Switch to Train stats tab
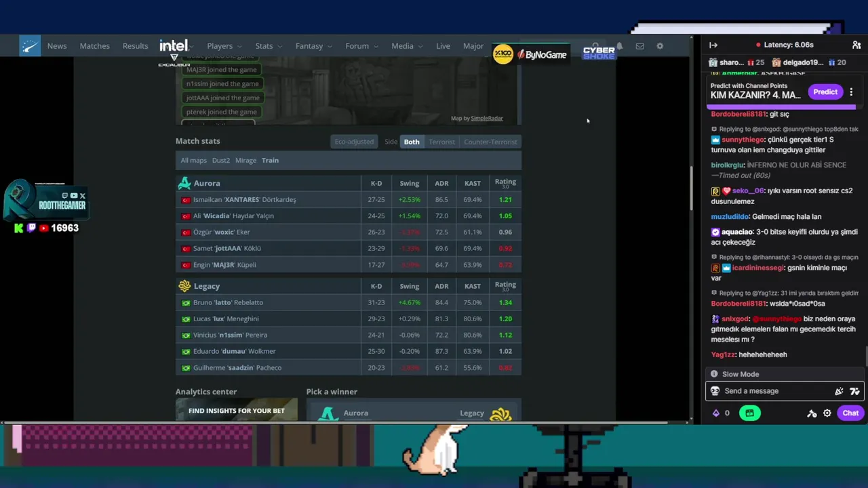The height and width of the screenshot is (488, 868). tap(270, 161)
